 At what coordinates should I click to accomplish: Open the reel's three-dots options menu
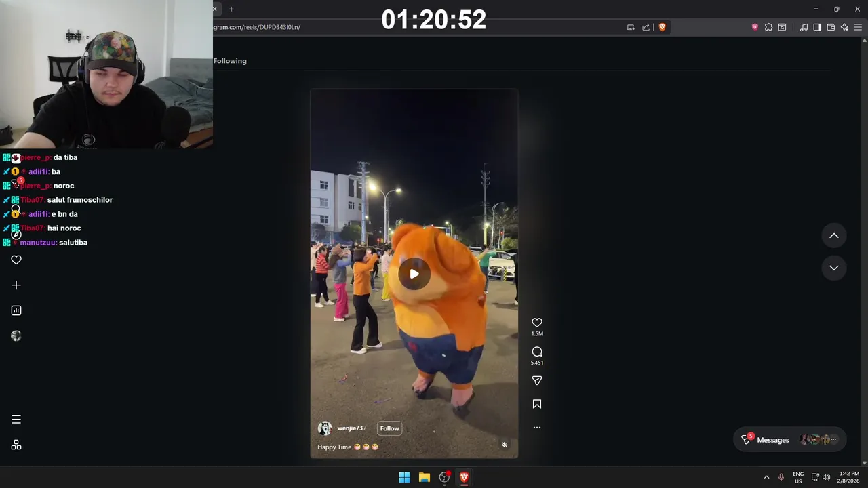537,428
